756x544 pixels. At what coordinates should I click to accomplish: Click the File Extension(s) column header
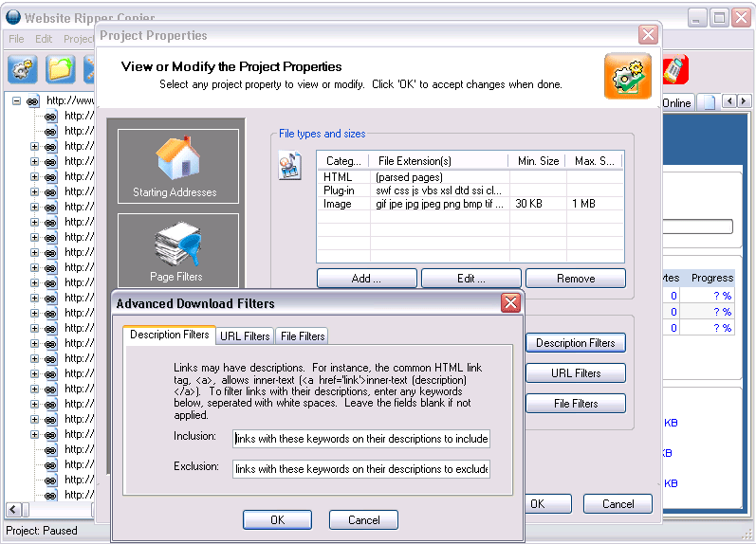click(x=439, y=161)
